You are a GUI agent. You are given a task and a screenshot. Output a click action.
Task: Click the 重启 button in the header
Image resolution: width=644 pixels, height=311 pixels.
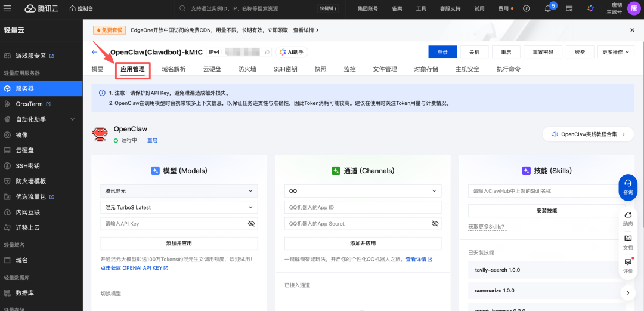[506, 53]
